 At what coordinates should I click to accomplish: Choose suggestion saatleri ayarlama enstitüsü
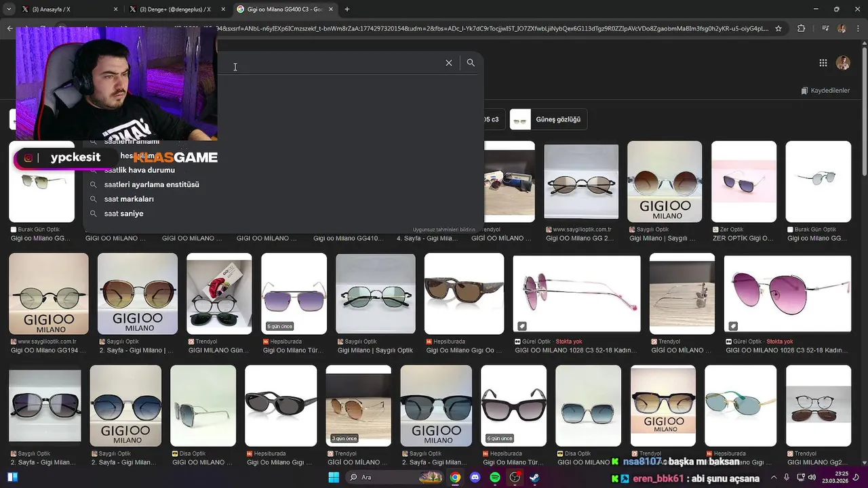point(152,184)
